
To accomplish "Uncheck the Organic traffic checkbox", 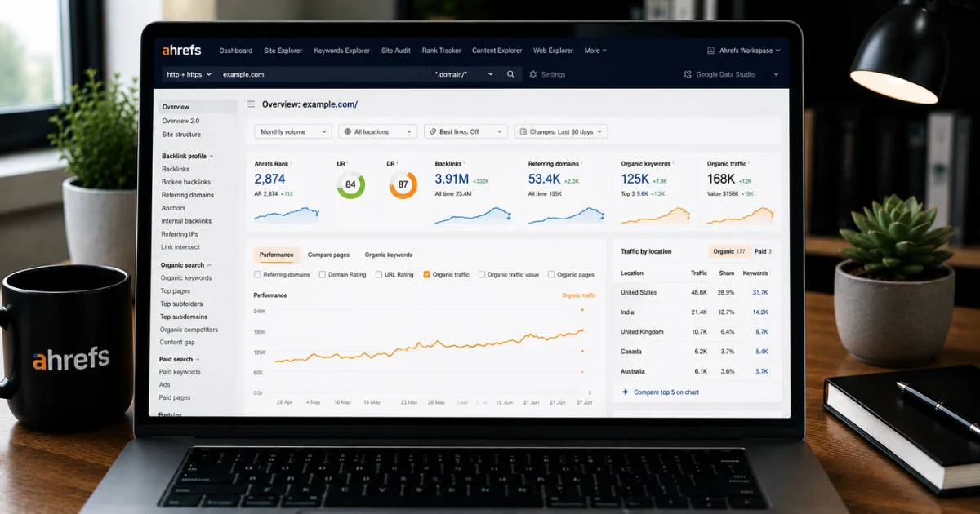I will pos(427,275).
